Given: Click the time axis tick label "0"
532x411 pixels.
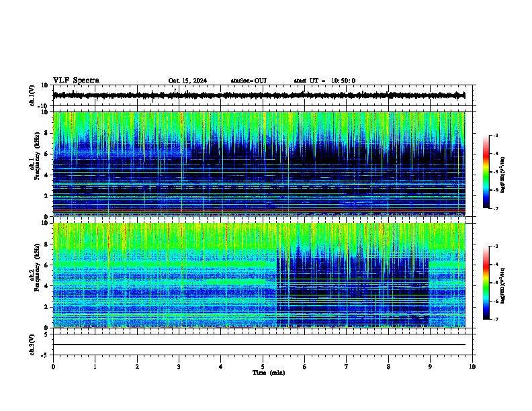Looking at the screenshot, I should pos(53,367).
